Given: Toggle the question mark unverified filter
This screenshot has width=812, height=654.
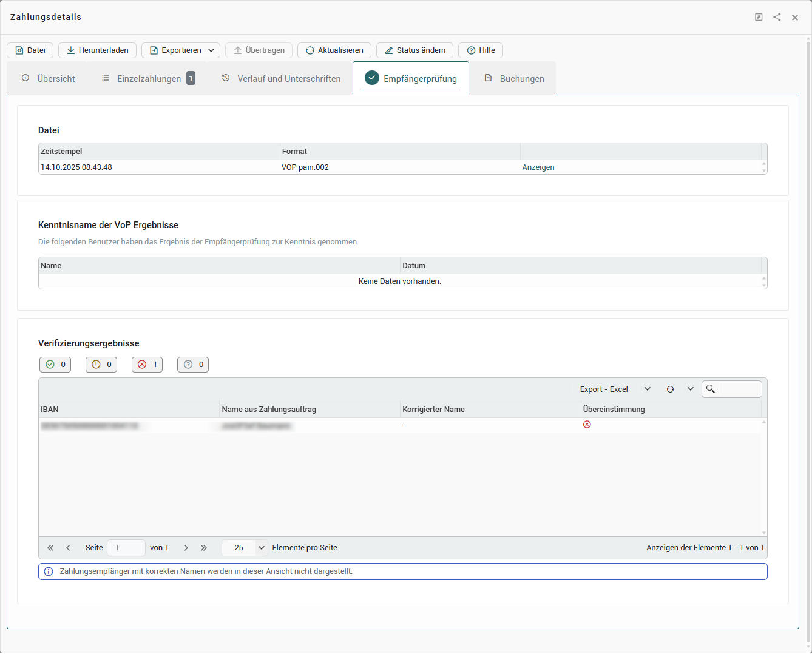Looking at the screenshot, I should point(193,365).
